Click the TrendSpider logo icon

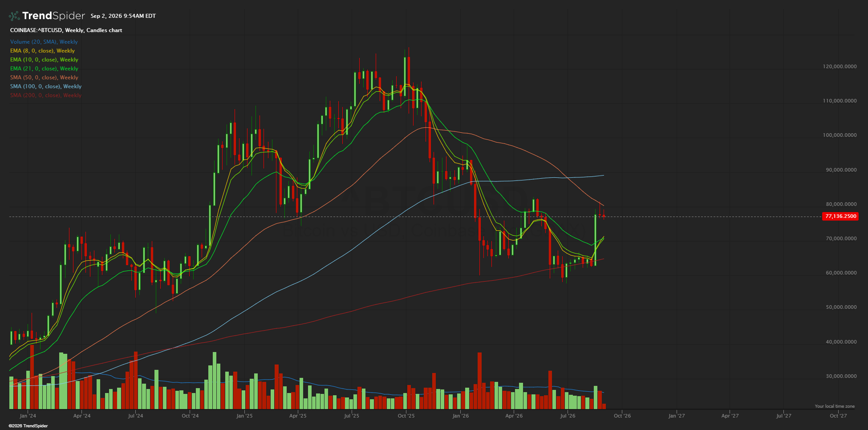[14, 16]
